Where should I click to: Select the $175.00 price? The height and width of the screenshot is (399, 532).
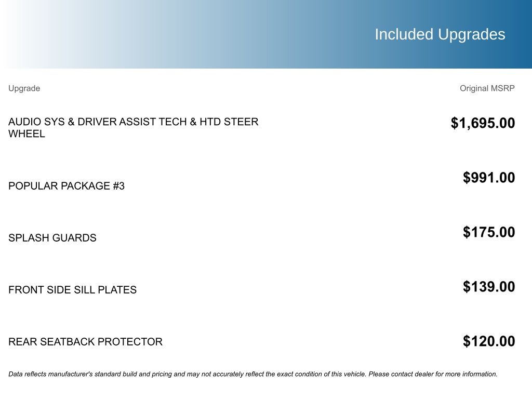489,232
